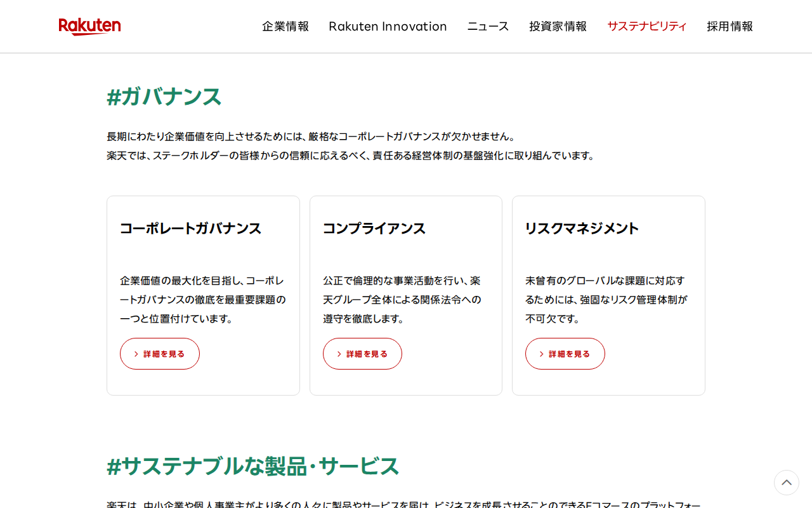Click the コーポレートガバナンス card title
This screenshot has width=812, height=508.
click(x=190, y=229)
